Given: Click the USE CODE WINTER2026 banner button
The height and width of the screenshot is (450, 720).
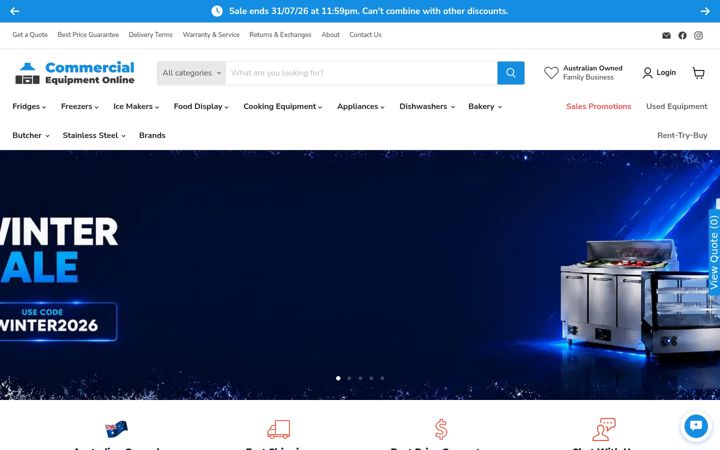Looking at the screenshot, I should point(57,321).
